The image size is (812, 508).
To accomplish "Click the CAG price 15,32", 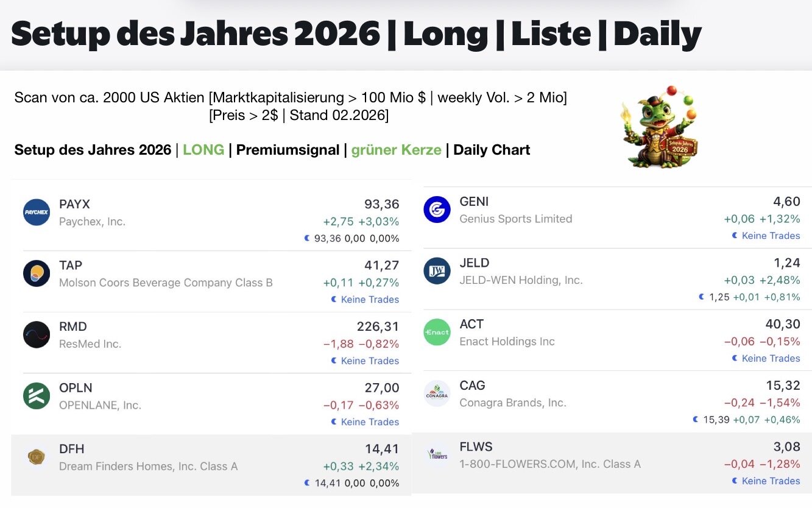I will coord(783,386).
